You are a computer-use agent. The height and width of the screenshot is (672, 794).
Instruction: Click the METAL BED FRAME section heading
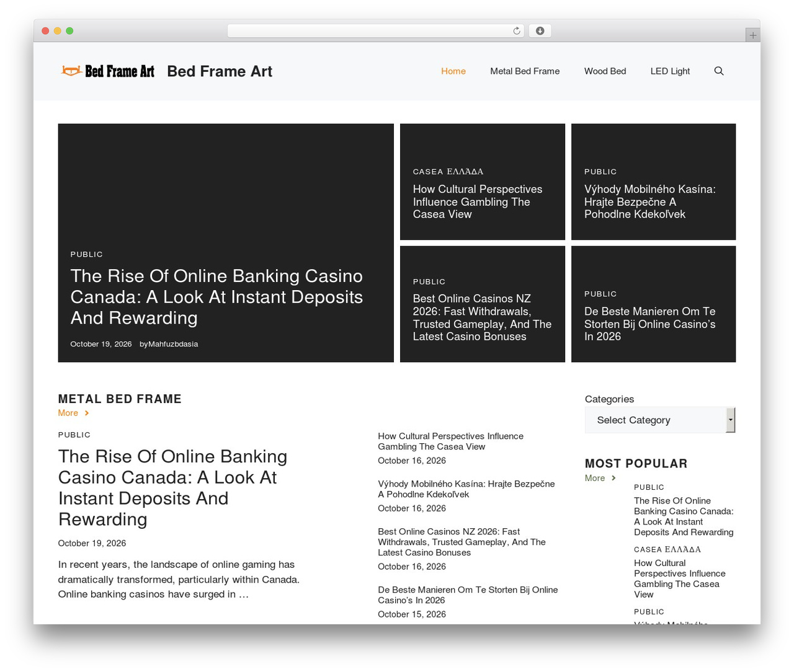pos(120,399)
